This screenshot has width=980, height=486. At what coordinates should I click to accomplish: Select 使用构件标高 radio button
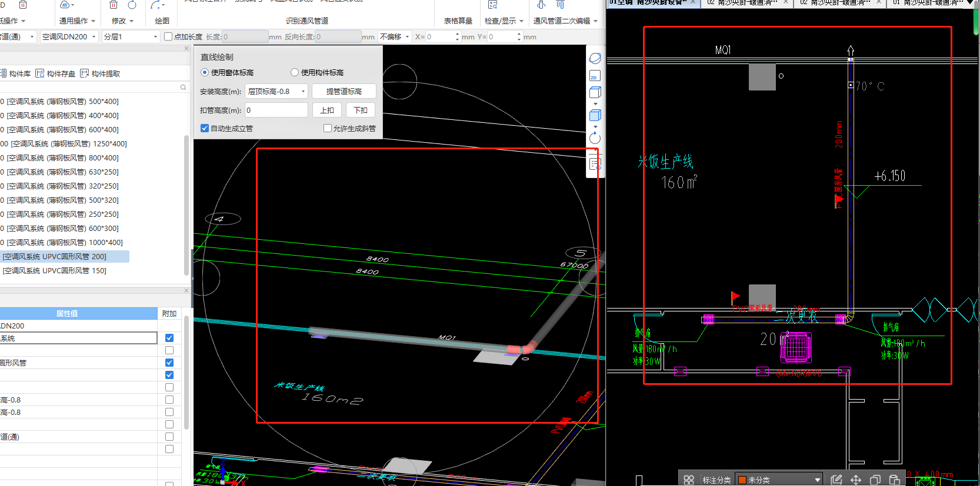tap(295, 72)
